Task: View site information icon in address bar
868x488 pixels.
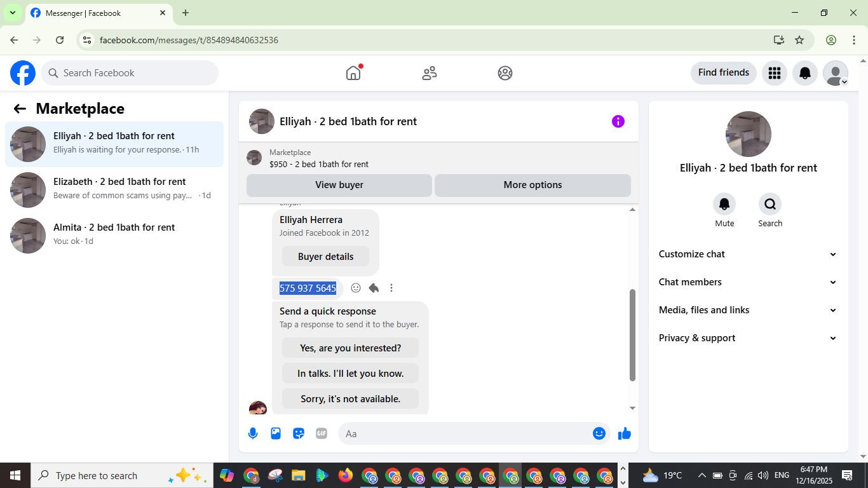Action: click(87, 40)
